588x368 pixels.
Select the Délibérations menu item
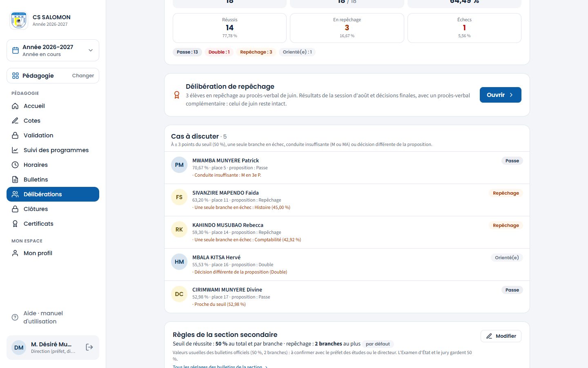point(53,194)
